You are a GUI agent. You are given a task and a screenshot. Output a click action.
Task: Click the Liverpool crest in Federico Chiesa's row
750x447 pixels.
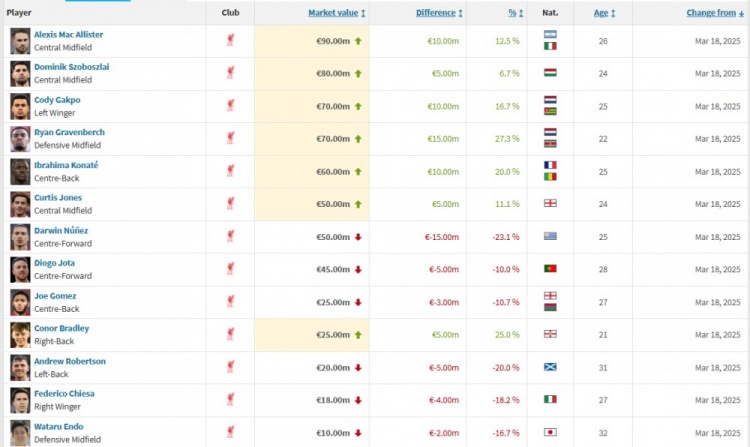(x=231, y=400)
